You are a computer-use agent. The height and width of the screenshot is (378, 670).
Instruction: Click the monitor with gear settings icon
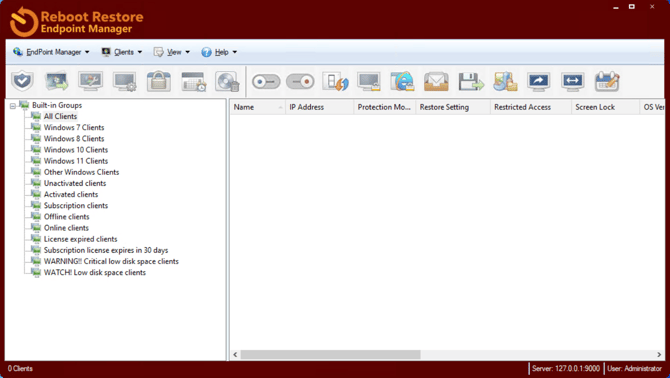click(x=125, y=81)
